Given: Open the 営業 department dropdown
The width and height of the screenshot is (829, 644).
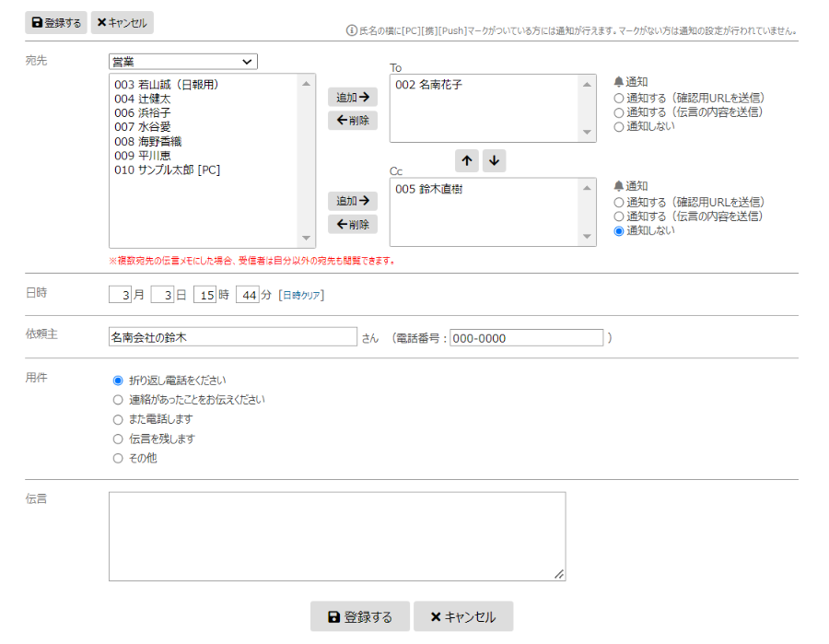Looking at the screenshot, I should tap(181, 61).
